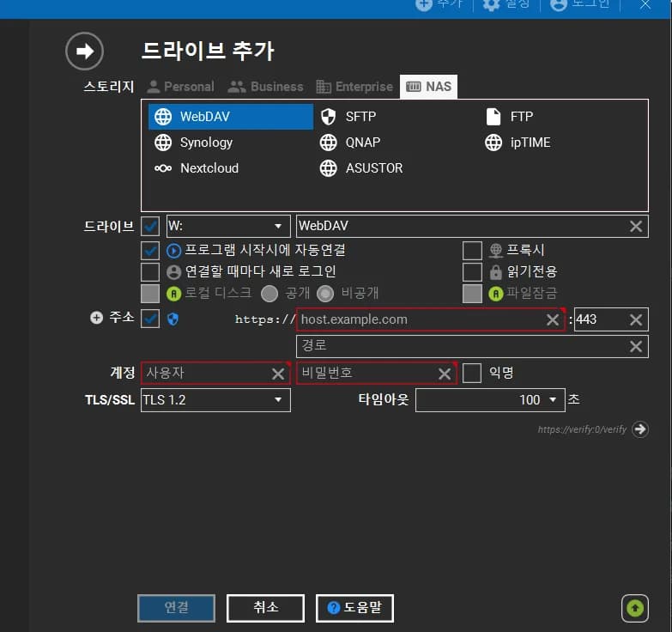This screenshot has height=632, width=672.
Task: Toggle the 주소 https checkbox
Action: tap(150, 319)
